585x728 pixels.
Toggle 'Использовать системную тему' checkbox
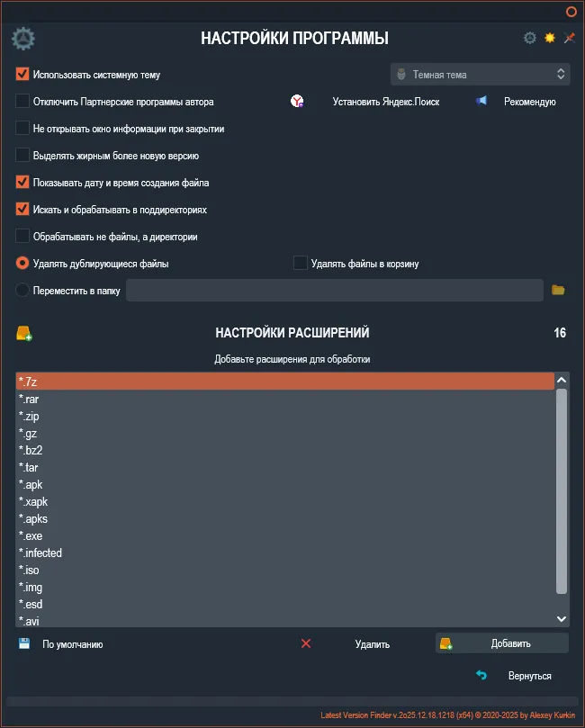click(23, 75)
